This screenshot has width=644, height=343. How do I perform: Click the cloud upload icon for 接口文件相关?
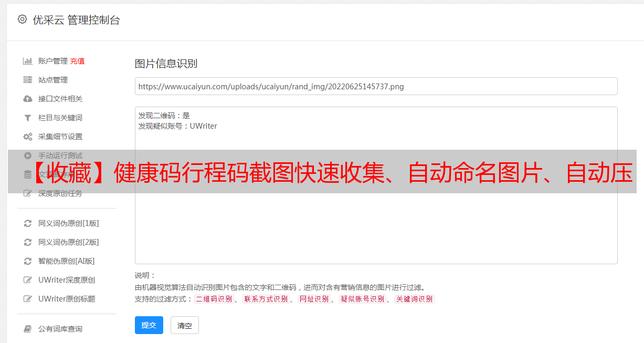[28, 99]
